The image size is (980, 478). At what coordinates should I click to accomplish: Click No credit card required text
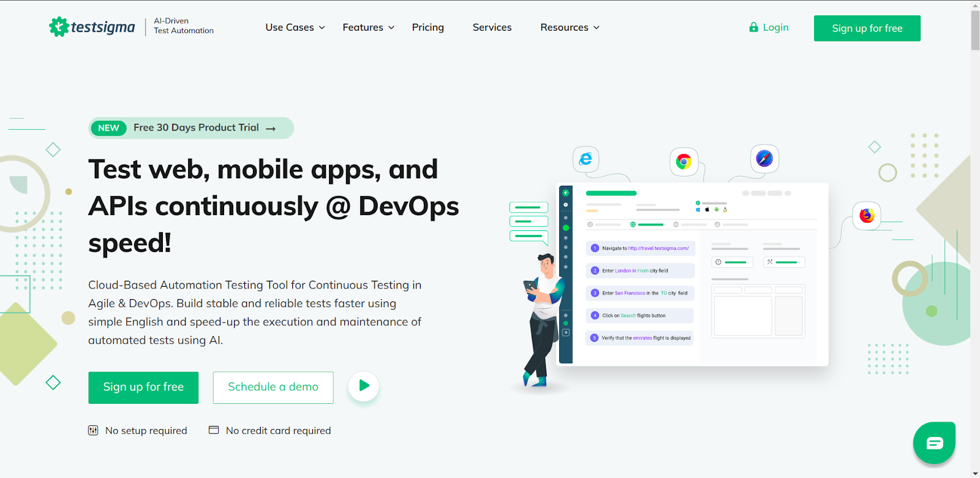[278, 431]
